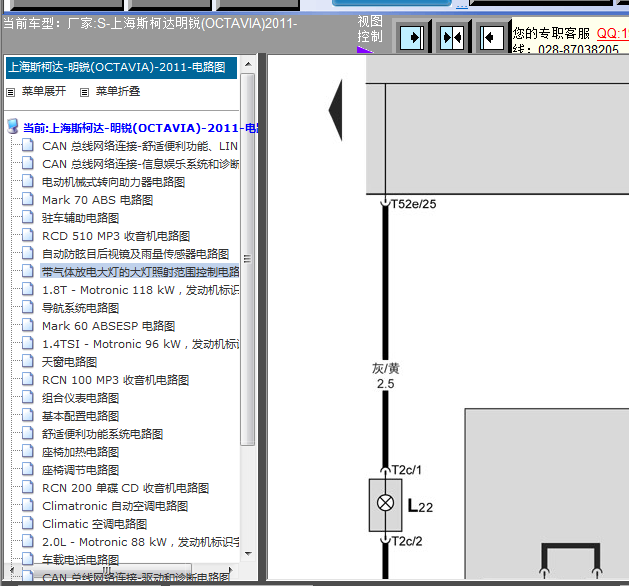Open 2.0L - Motronic 88 kW diagram
The width and height of the screenshot is (629, 586).
tap(141, 542)
